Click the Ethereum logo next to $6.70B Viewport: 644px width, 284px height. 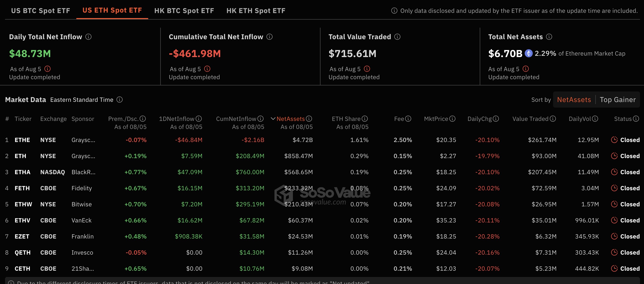pos(529,54)
